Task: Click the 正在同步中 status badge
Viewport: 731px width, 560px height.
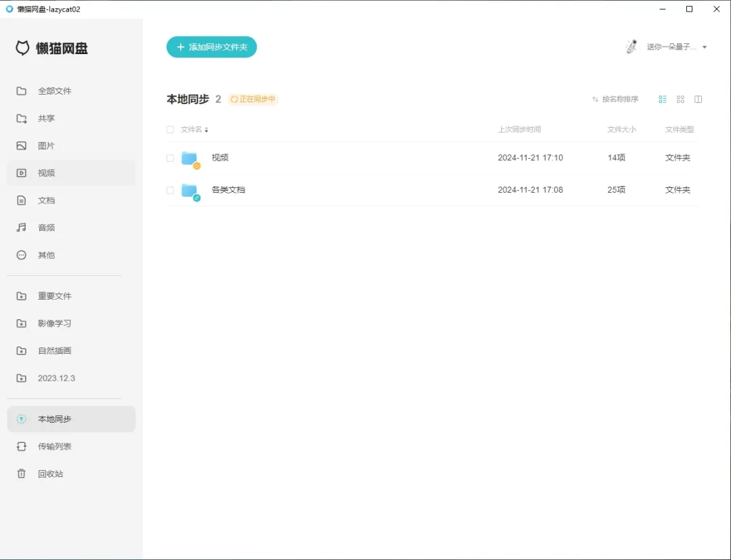Action: point(253,99)
